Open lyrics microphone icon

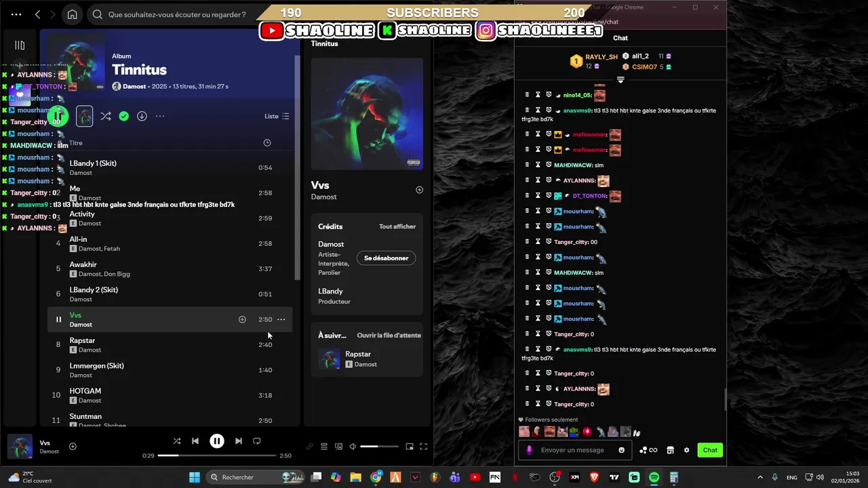point(310,447)
